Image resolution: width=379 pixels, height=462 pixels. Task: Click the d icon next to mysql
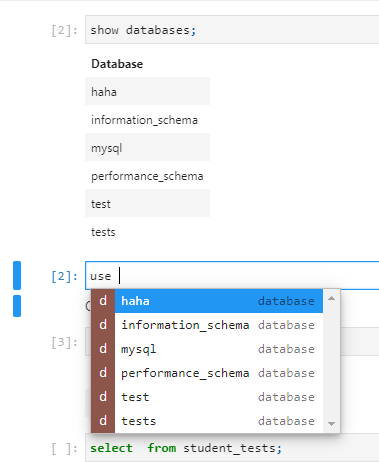103,349
